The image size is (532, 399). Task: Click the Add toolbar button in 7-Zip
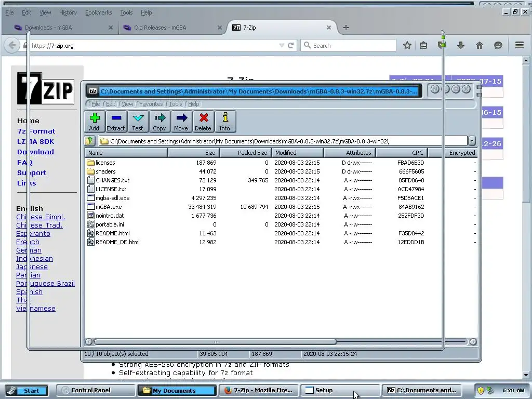[x=95, y=122]
